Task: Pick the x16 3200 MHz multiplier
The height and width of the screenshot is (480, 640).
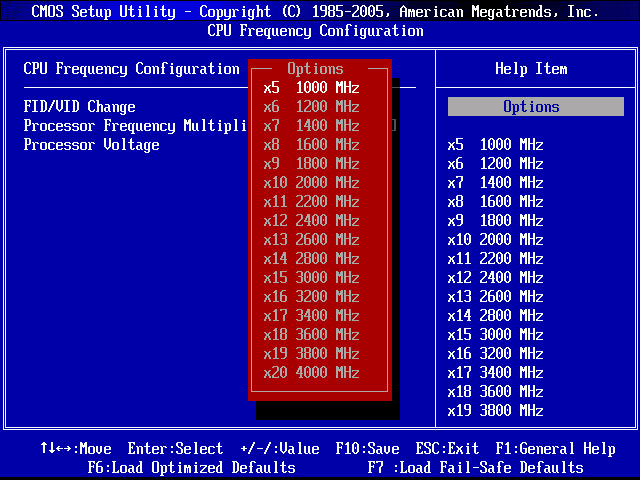Action: pos(311,297)
